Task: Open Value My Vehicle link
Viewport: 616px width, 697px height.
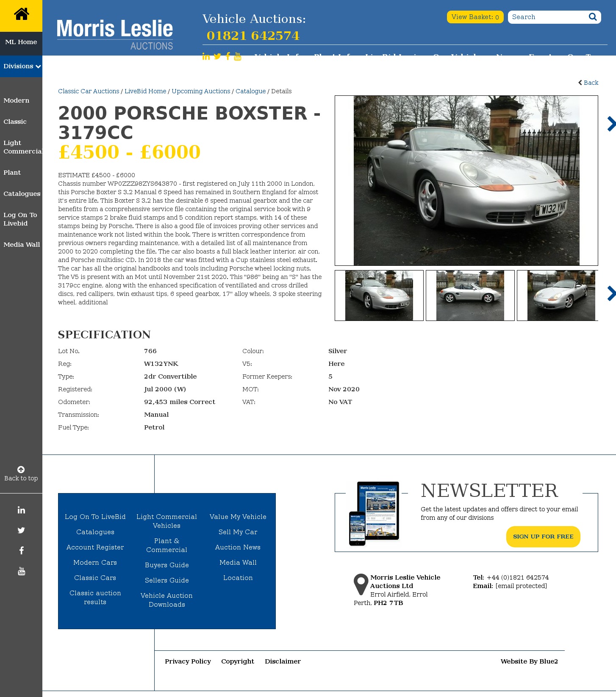Action: tap(238, 517)
